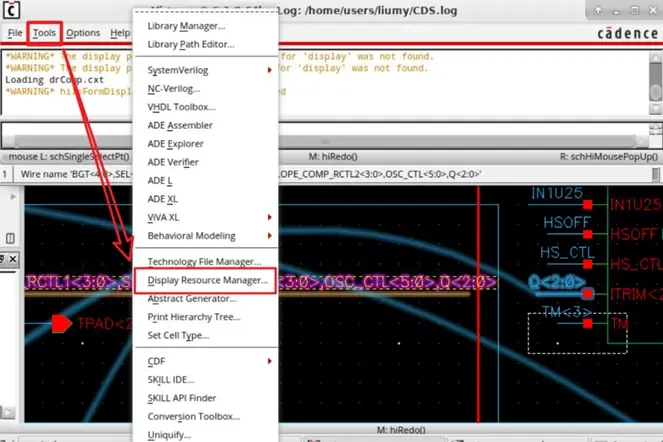
Task: Click the IN1U25 blue wire label
Action: (x=557, y=193)
